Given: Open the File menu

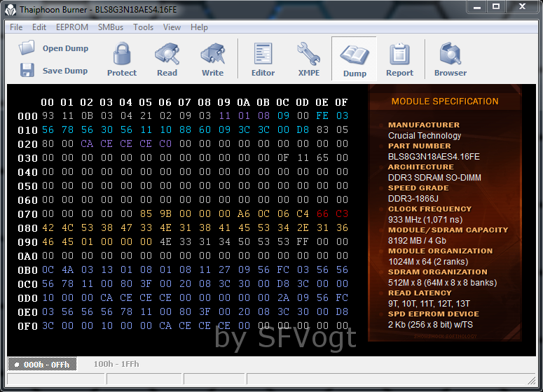Looking at the screenshot, I should pos(16,27).
